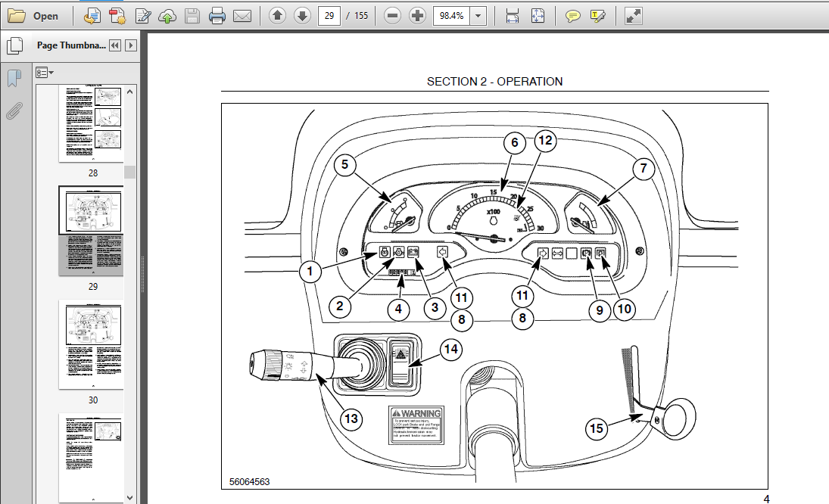
Task: Click the page label 30 under thumbnail
Action: [93, 400]
